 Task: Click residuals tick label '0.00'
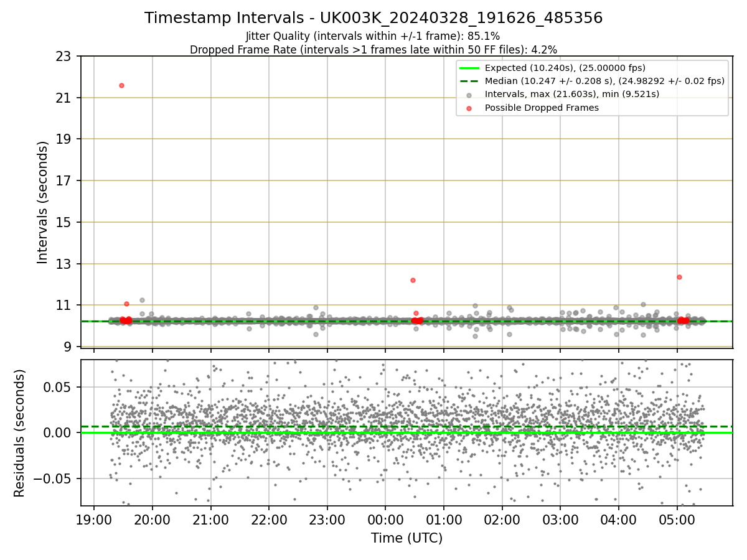(59, 432)
